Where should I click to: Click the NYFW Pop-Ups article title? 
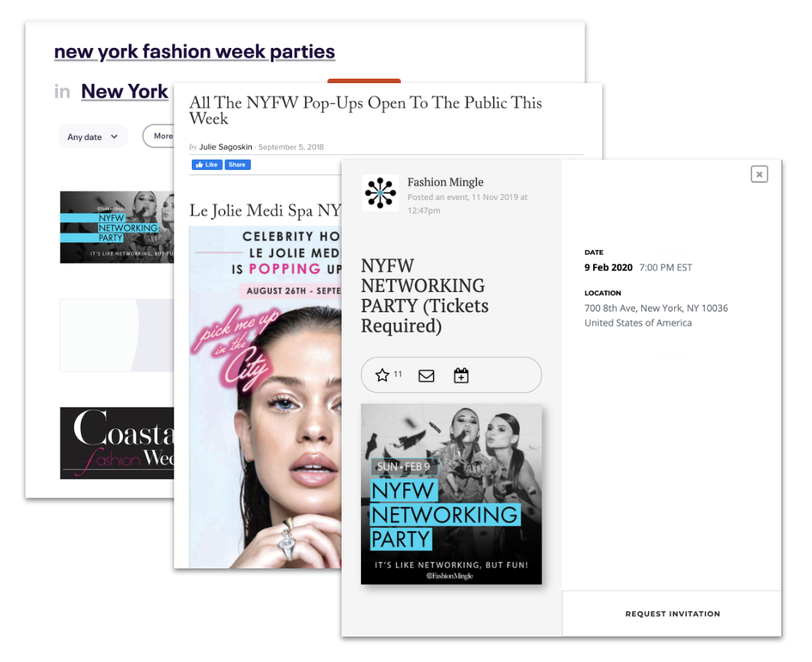[x=365, y=110]
